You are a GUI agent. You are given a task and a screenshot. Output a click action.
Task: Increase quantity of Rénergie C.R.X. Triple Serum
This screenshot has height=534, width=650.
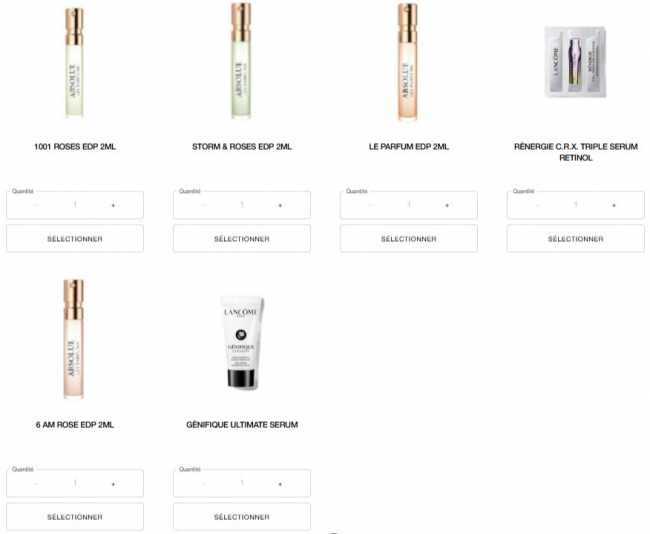[x=614, y=206]
